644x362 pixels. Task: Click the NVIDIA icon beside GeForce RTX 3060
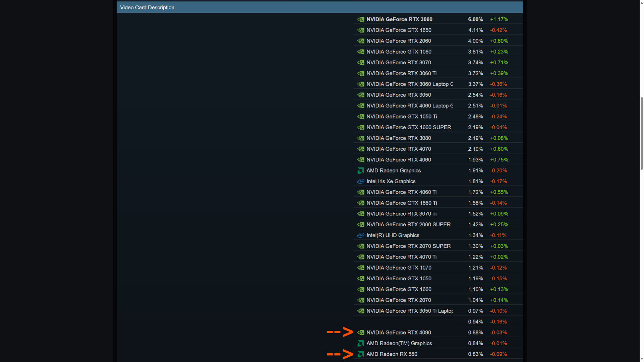point(361,19)
